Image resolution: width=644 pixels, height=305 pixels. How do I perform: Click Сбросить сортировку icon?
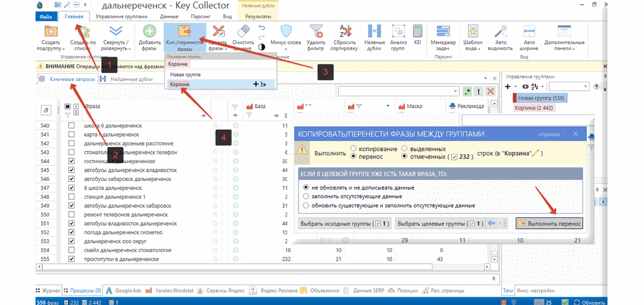point(346,31)
